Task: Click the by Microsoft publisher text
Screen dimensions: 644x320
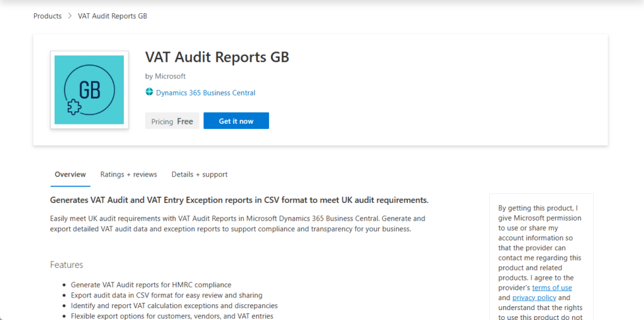Action: [x=165, y=77]
